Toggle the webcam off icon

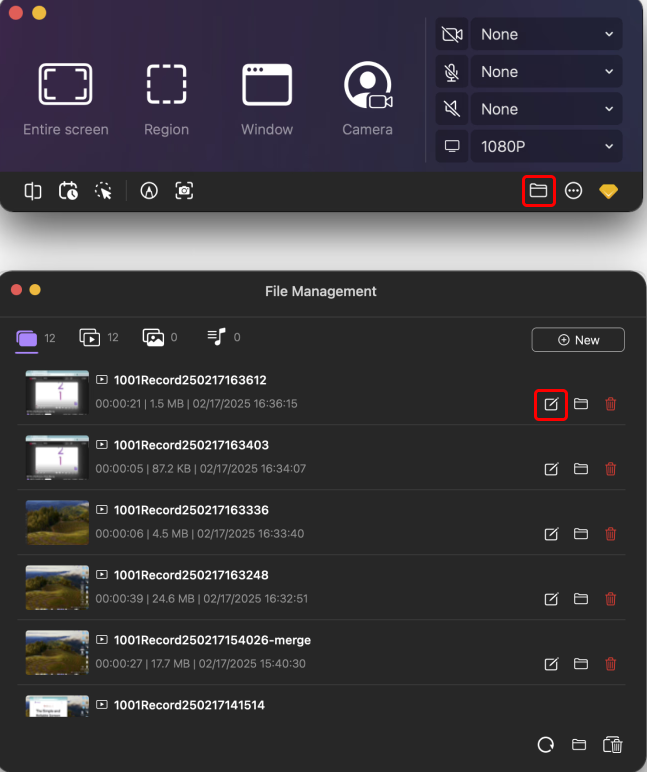click(452, 34)
